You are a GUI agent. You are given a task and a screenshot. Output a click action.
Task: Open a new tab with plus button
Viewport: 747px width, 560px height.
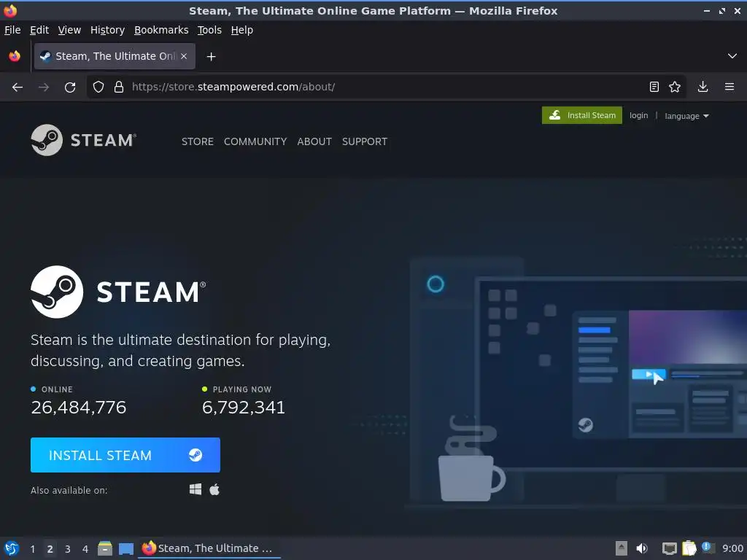[x=211, y=57]
